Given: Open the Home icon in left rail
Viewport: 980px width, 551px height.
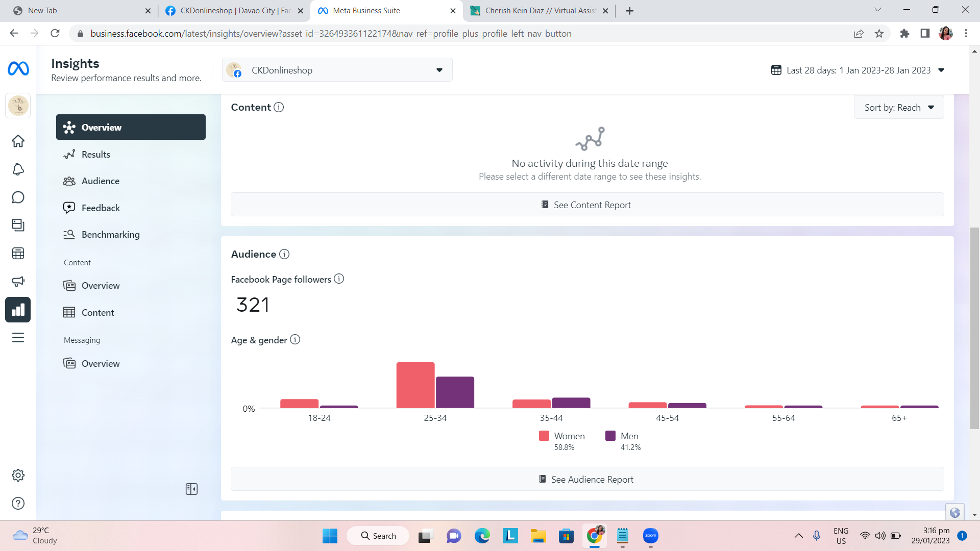Looking at the screenshot, I should pyautogui.click(x=18, y=141).
